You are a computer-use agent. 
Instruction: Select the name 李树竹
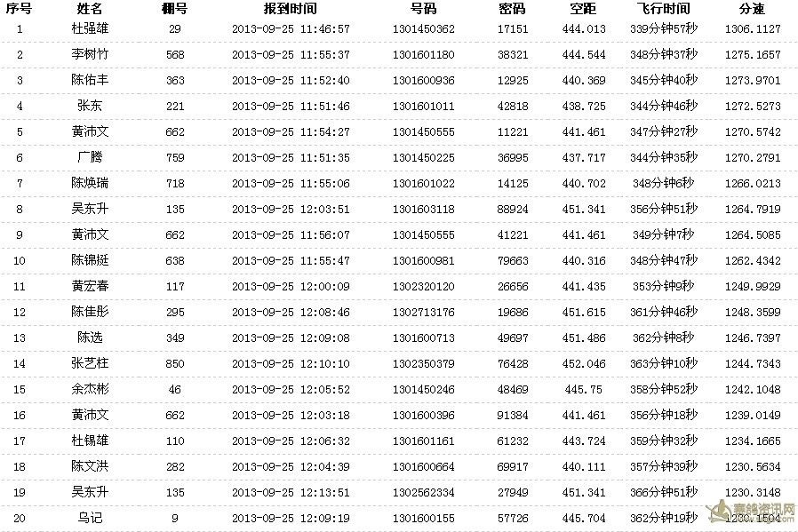point(90,55)
